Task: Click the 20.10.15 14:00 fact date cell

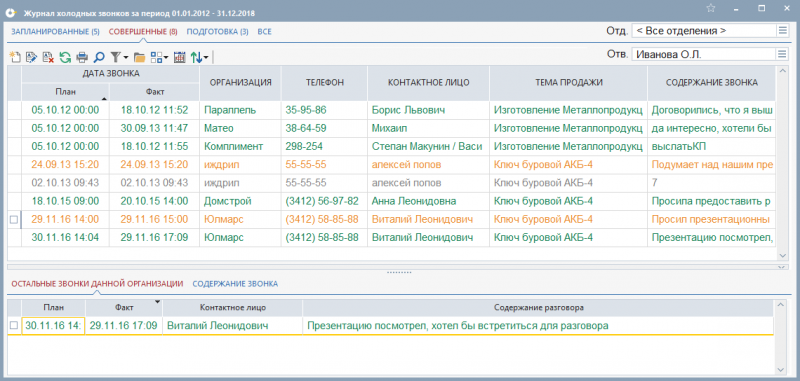Action: [x=154, y=201]
